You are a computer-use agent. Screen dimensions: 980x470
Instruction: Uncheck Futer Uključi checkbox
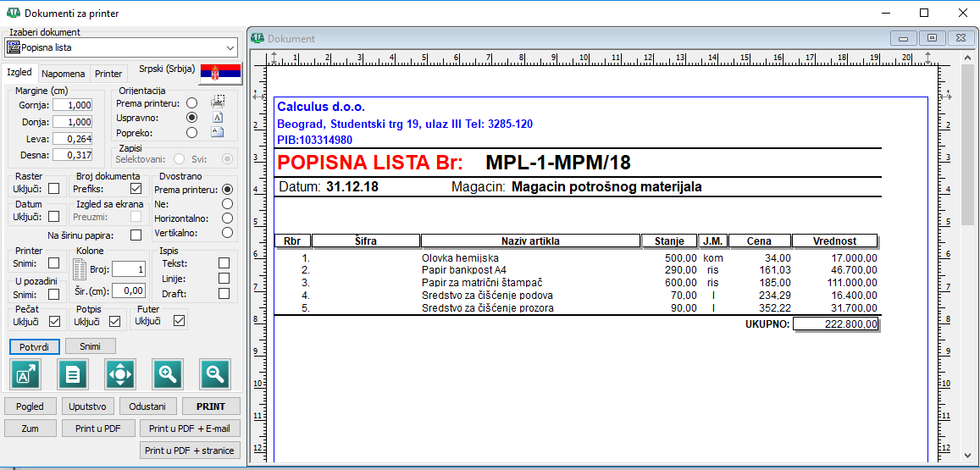click(x=180, y=321)
